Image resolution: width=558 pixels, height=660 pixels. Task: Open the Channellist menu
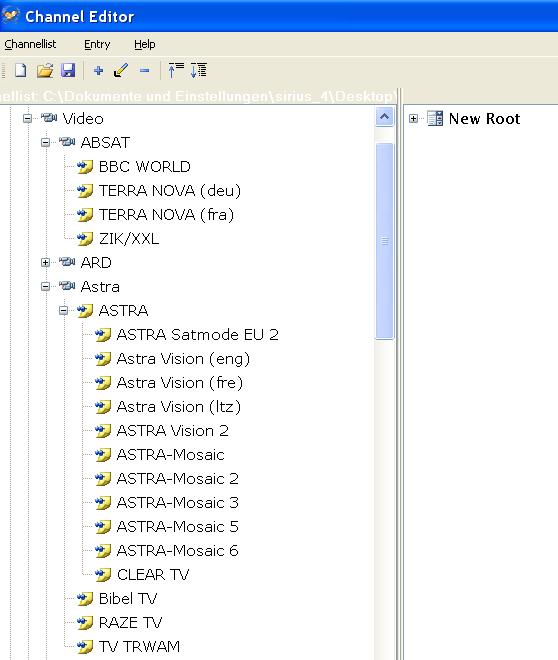30,44
